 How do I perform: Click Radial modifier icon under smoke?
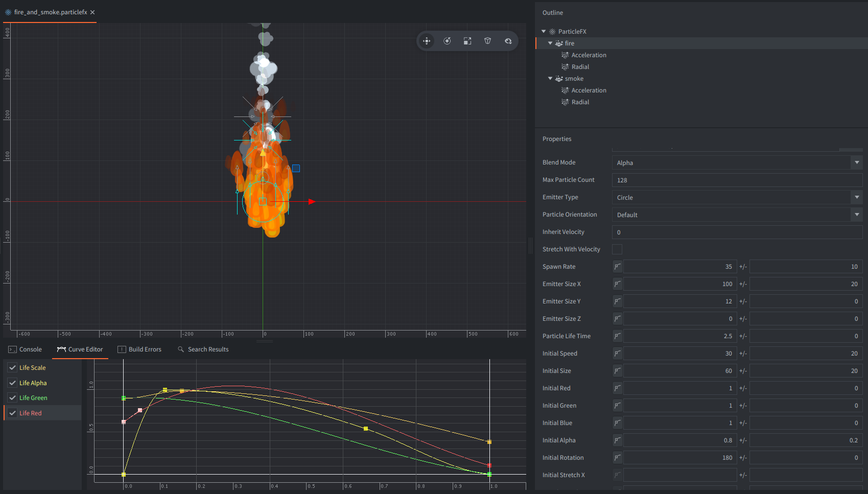(565, 102)
